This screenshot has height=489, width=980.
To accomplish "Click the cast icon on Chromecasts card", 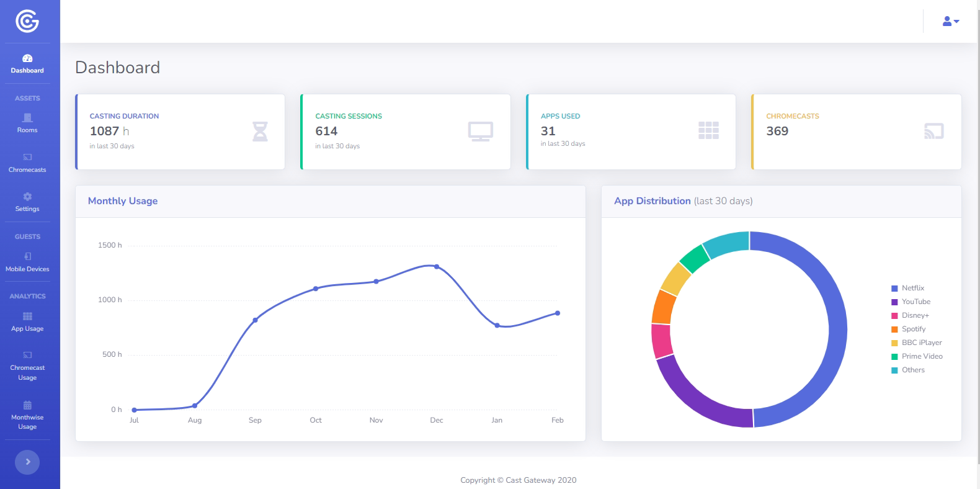I will pyautogui.click(x=933, y=131).
